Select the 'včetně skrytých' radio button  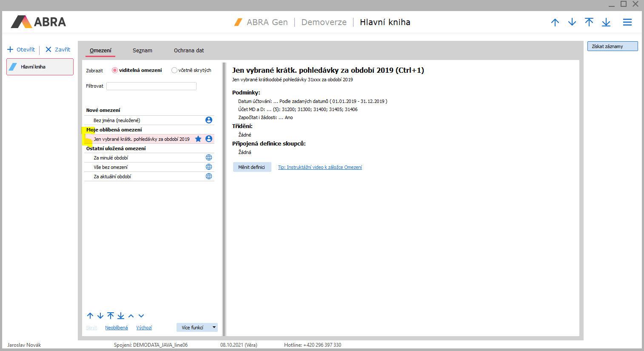174,70
